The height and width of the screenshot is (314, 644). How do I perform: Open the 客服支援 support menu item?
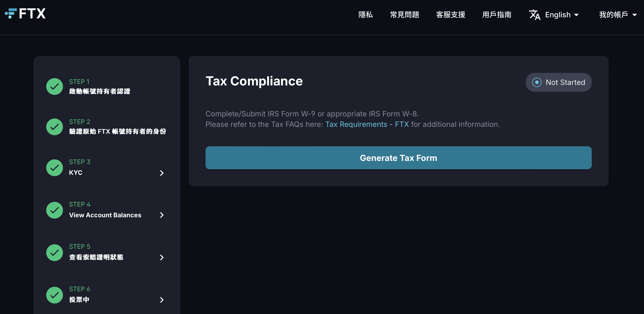451,15
